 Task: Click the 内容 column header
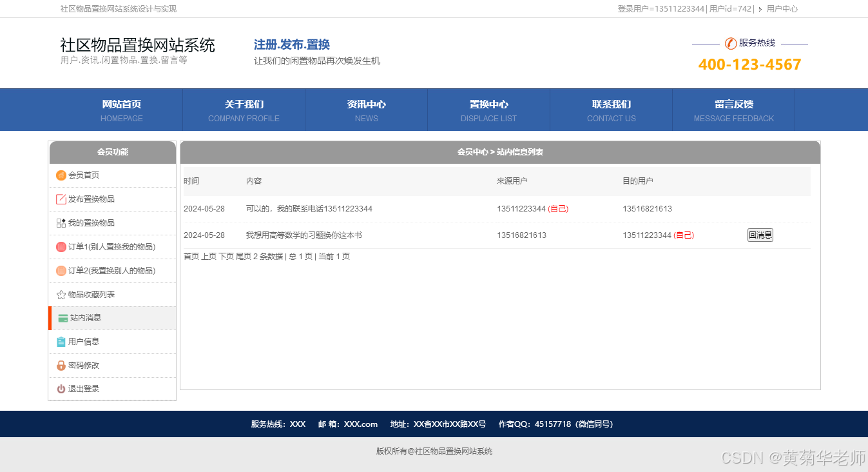(x=254, y=181)
